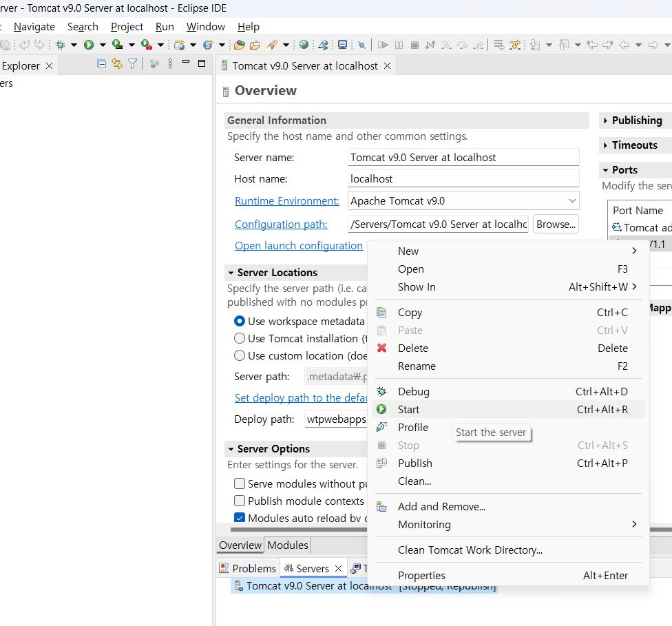Click Open launch configuration link
The width and height of the screenshot is (672, 626).
click(299, 246)
